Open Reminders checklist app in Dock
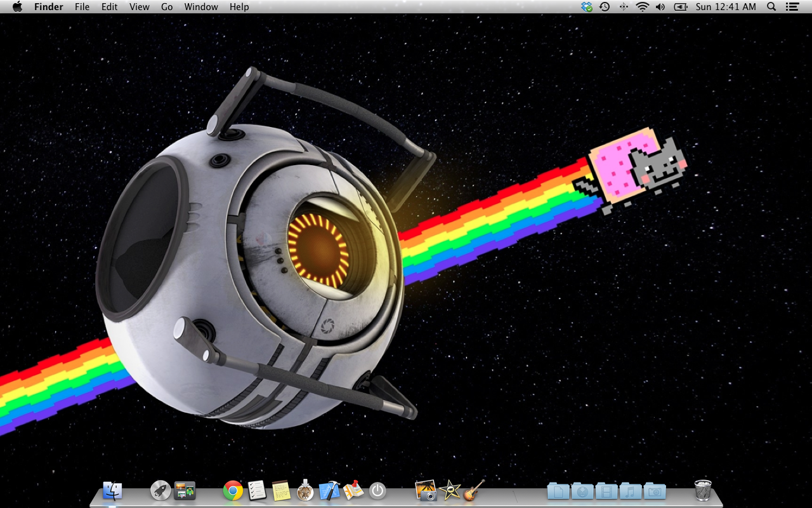 (257, 490)
